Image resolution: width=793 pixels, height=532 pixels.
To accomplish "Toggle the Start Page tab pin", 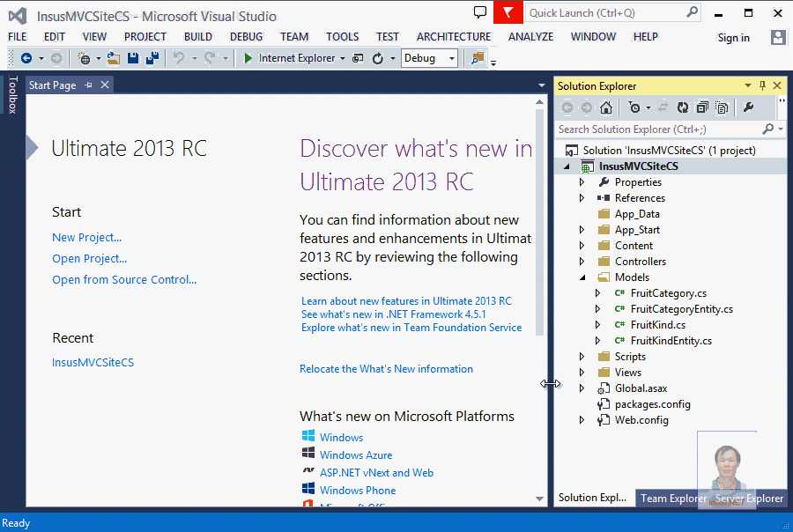I will [89, 85].
